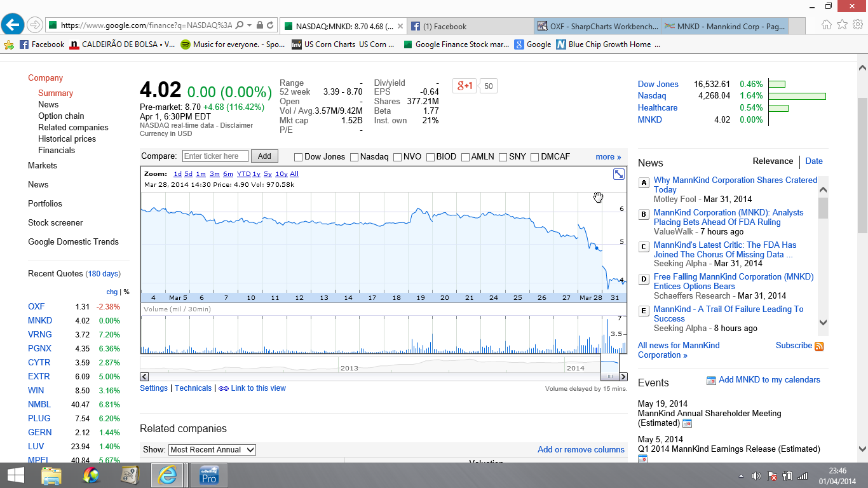Click the Add button beside the compare field
The height and width of the screenshot is (488, 868).
coord(264,156)
